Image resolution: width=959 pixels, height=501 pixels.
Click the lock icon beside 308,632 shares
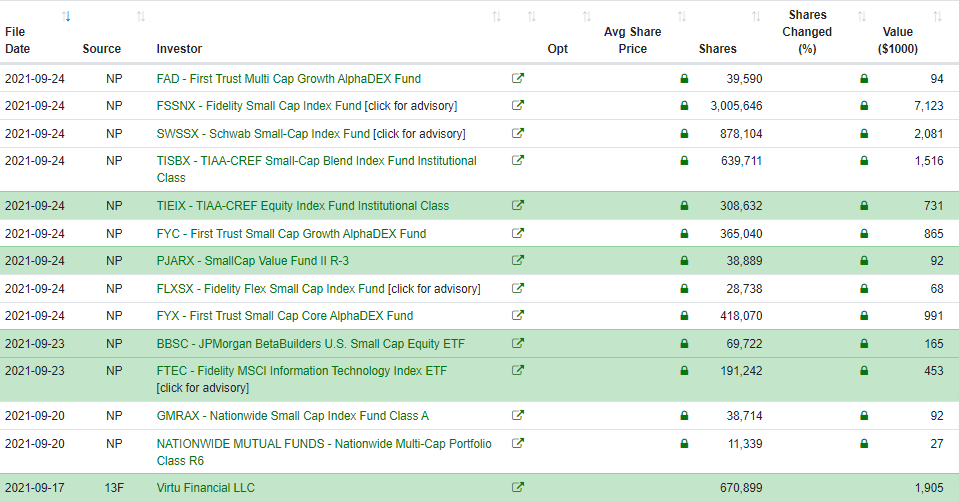[684, 206]
